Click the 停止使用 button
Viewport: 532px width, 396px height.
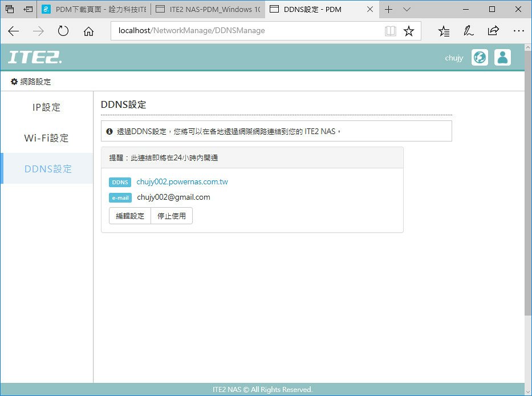[172, 216]
